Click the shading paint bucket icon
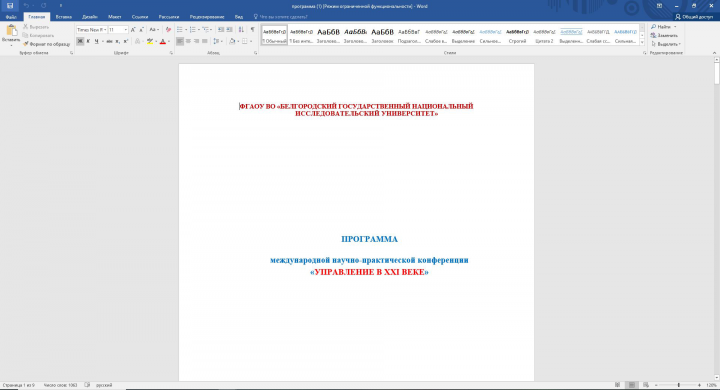This screenshot has height=390, width=720. click(232, 41)
